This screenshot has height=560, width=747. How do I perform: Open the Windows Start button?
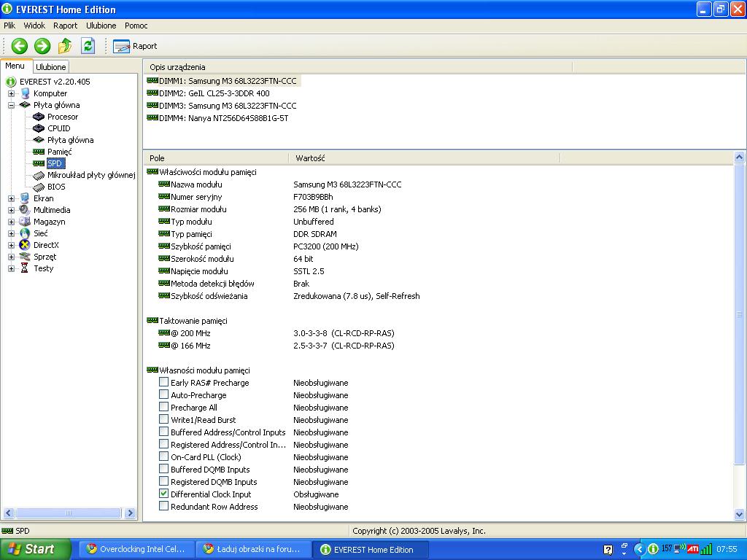[x=35, y=549]
